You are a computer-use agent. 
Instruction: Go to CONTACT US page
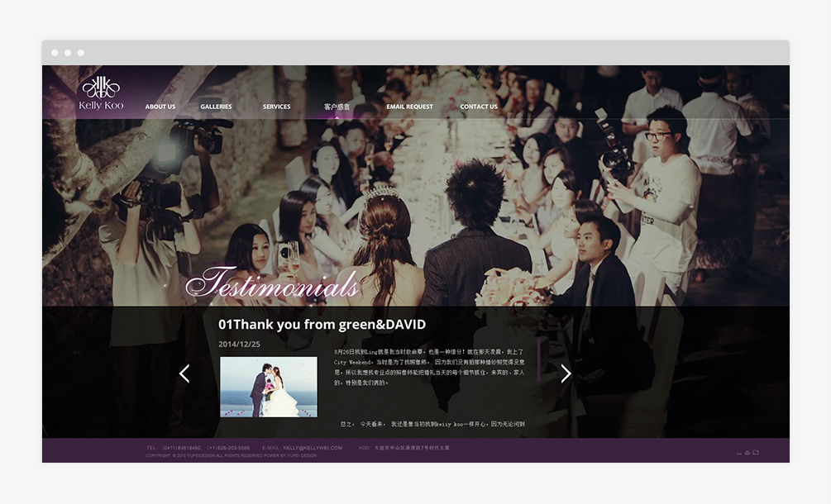coord(479,107)
